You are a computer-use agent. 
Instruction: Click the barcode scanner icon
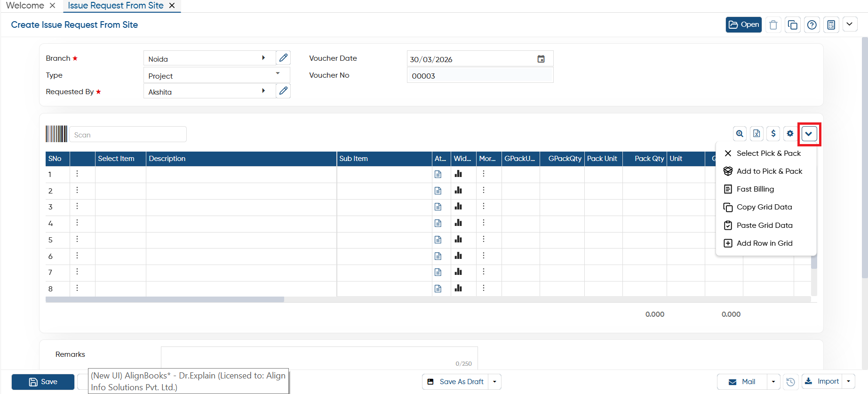56,134
